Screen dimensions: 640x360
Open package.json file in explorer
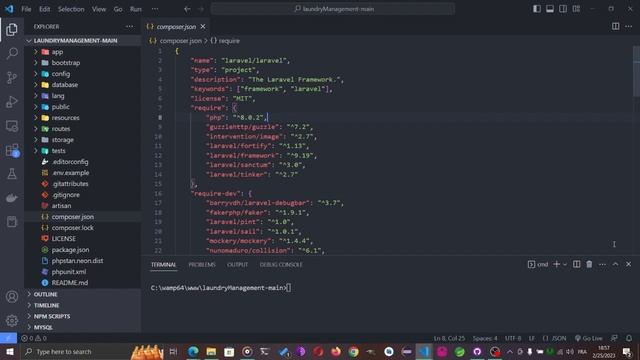click(x=70, y=250)
